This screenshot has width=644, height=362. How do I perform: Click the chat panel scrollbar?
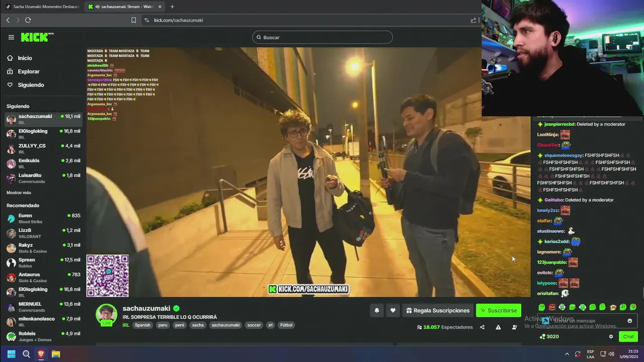tap(642, 293)
